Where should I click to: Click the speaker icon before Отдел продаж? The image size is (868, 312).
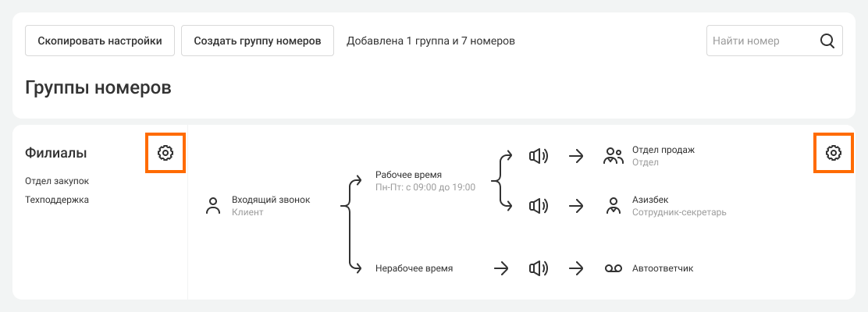click(539, 156)
